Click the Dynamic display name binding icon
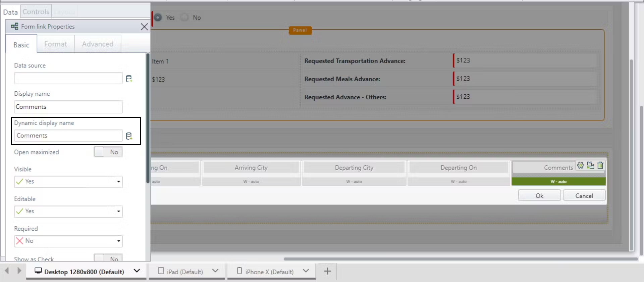This screenshot has height=282, width=644. (129, 136)
